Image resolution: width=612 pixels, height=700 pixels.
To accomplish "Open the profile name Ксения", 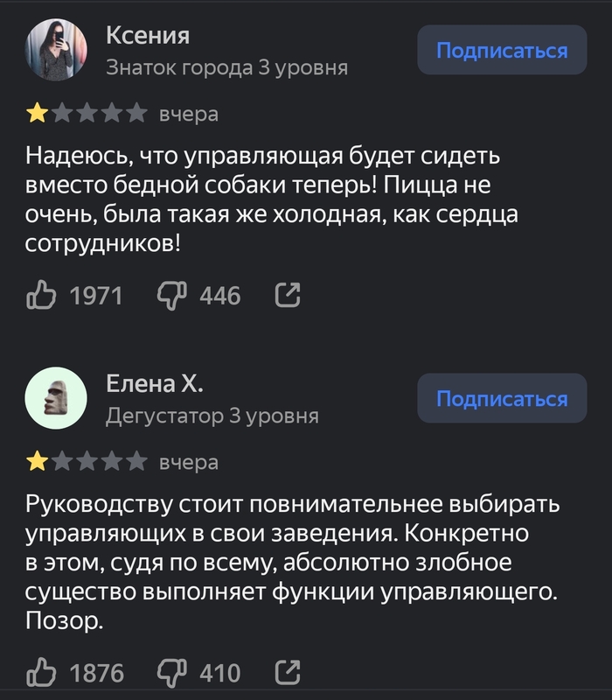I will pyautogui.click(x=147, y=35).
